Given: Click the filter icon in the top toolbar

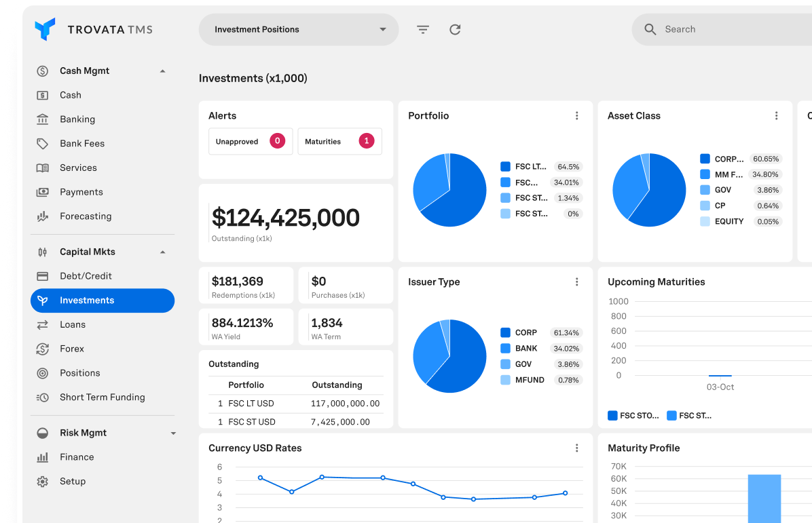Looking at the screenshot, I should pyautogui.click(x=423, y=30).
